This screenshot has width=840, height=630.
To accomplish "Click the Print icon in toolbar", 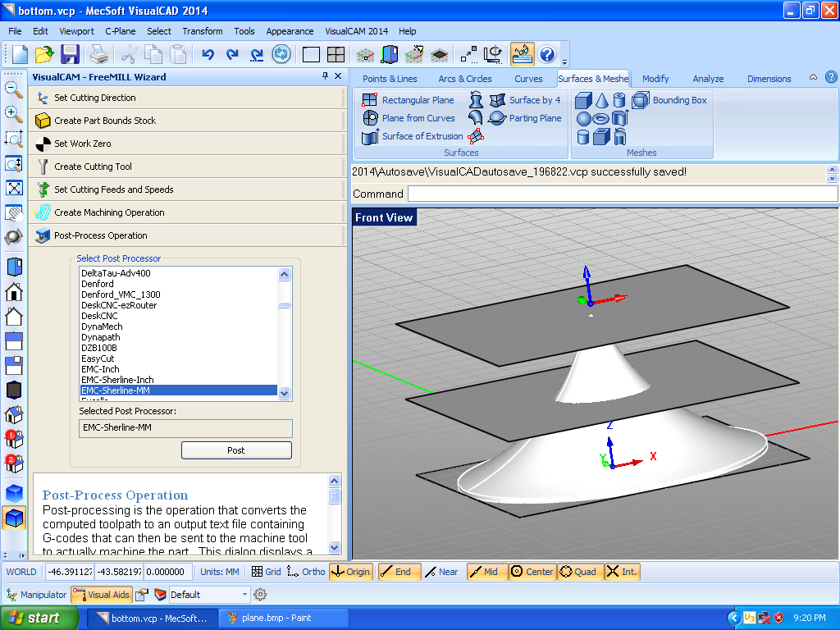I will click(99, 54).
